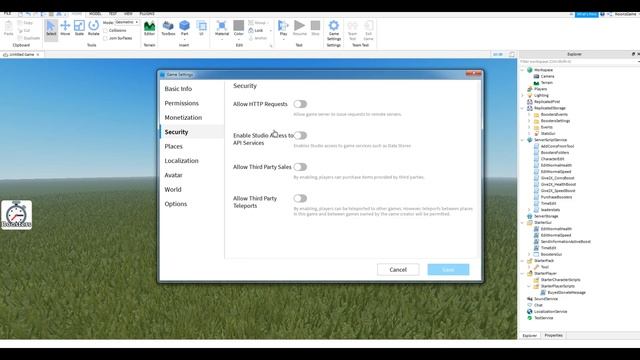Check the Collisions checkbox
Image resolution: width=640 pixels, height=360 pixels.
pos(105,31)
